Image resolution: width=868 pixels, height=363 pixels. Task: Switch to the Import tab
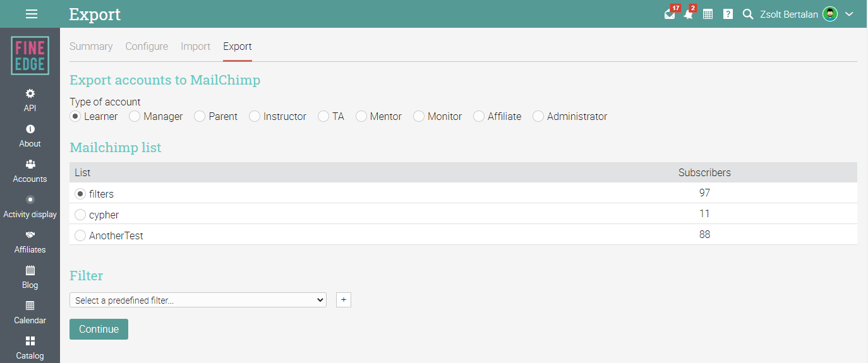(x=195, y=46)
